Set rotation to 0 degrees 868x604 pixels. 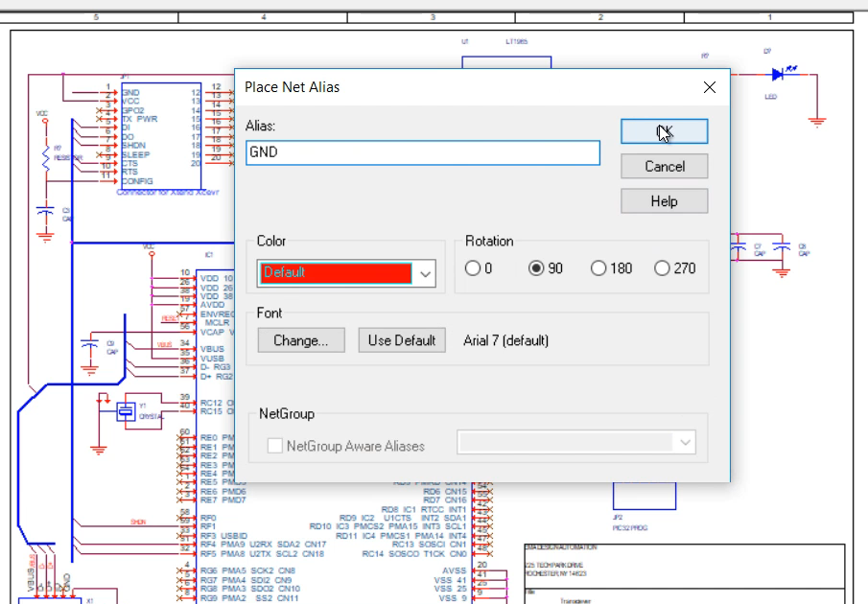(x=473, y=268)
